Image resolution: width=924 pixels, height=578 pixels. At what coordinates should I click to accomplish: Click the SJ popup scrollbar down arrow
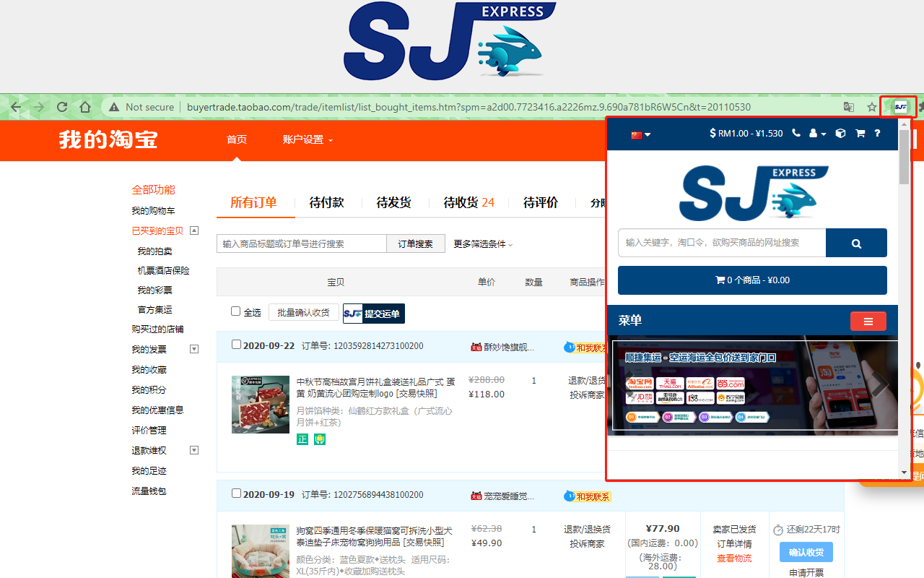tap(905, 473)
